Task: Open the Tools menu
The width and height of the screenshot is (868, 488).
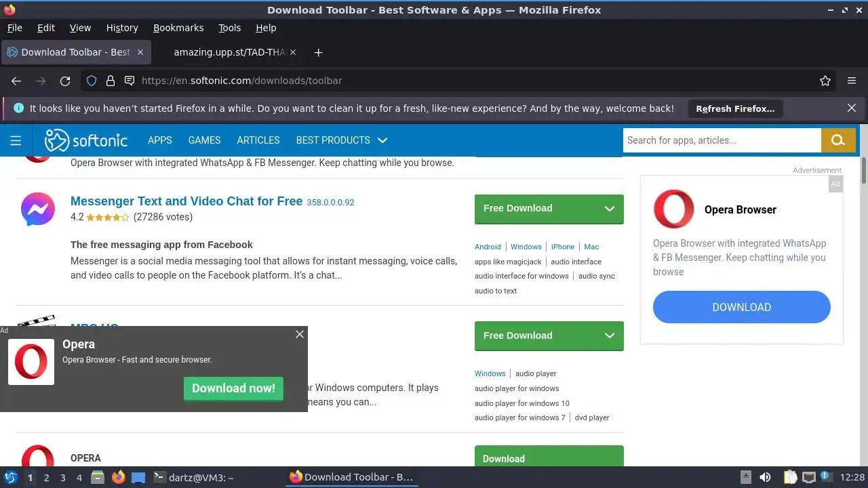Action: click(229, 28)
